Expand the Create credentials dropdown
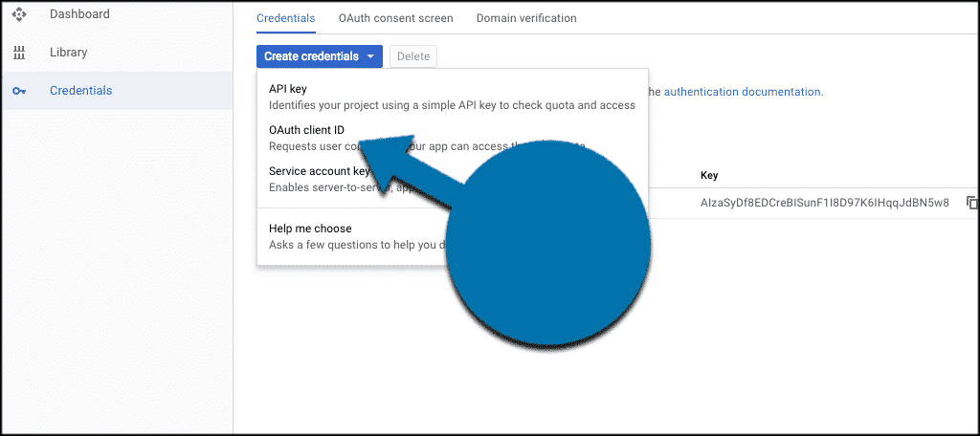Viewport: 980px width, 436px height. 320,56
